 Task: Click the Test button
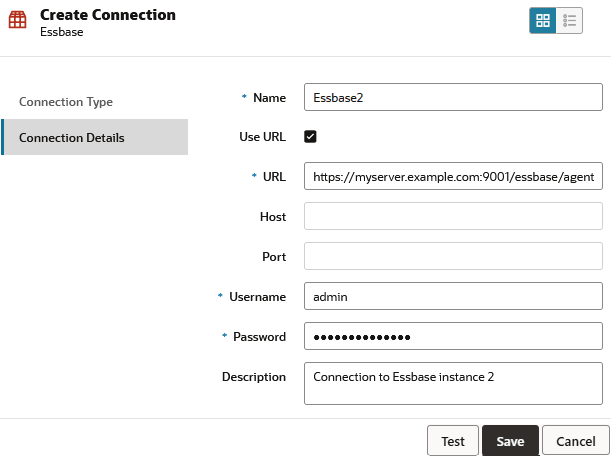tap(453, 441)
